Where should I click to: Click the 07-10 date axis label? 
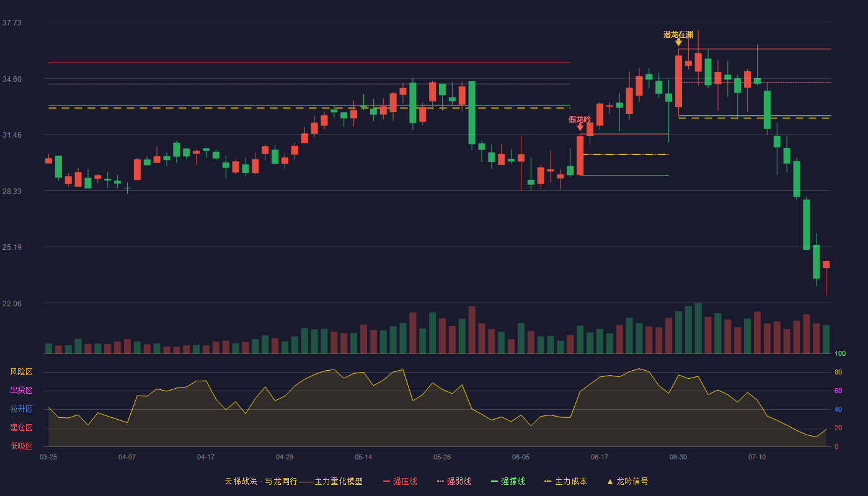(x=757, y=457)
